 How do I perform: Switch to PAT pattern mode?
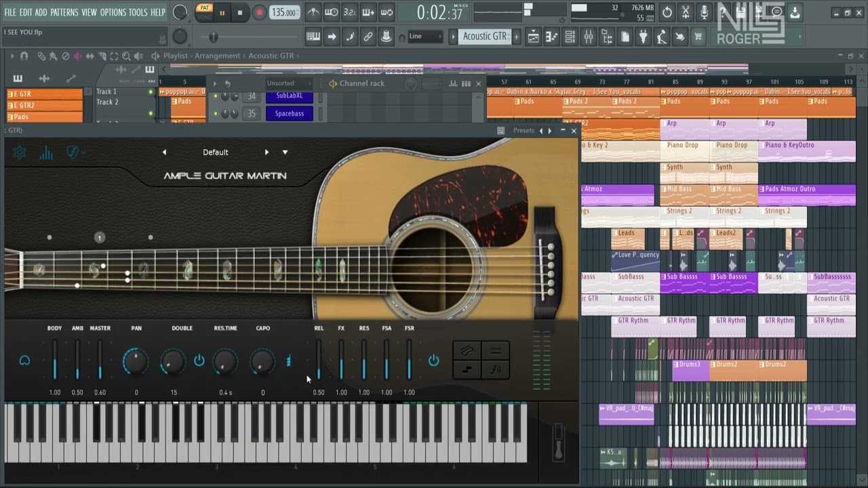204,8
